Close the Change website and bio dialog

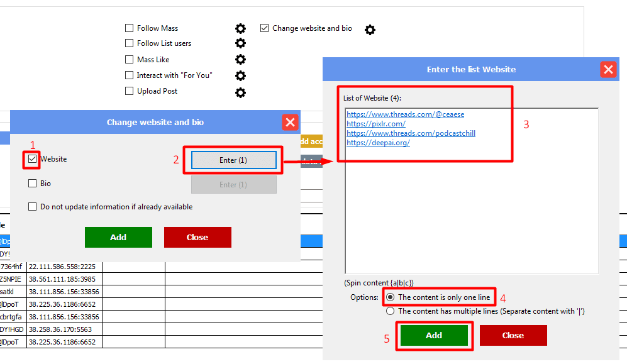[289, 123]
